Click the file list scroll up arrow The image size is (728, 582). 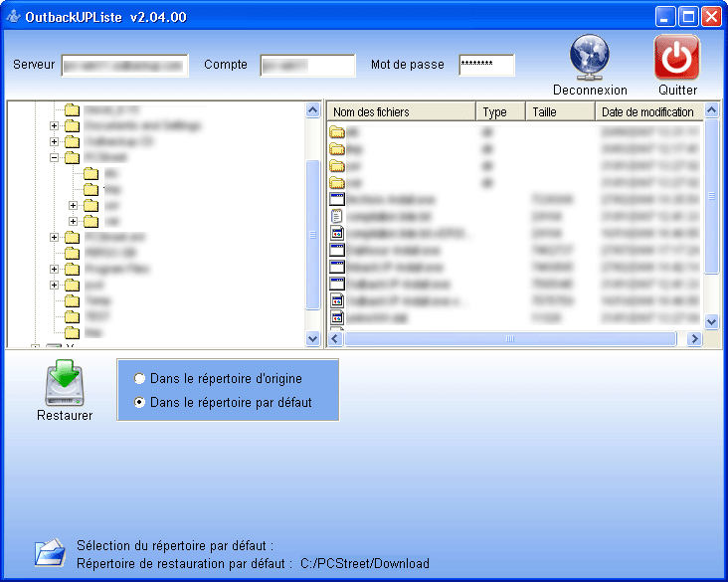click(x=711, y=110)
